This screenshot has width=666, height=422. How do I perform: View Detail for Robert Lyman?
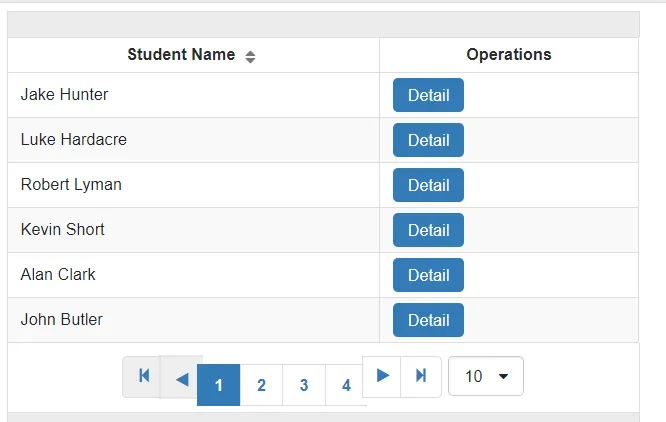point(428,185)
